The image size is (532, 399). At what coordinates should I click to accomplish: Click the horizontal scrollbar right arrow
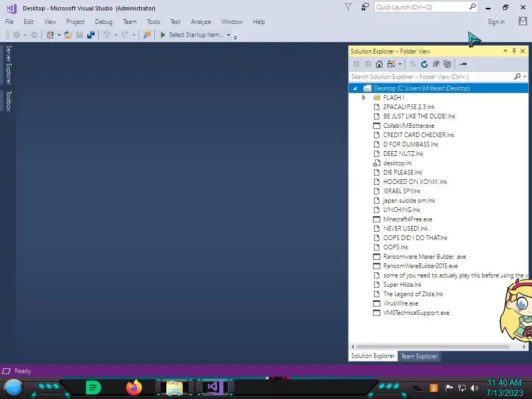coord(525,347)
